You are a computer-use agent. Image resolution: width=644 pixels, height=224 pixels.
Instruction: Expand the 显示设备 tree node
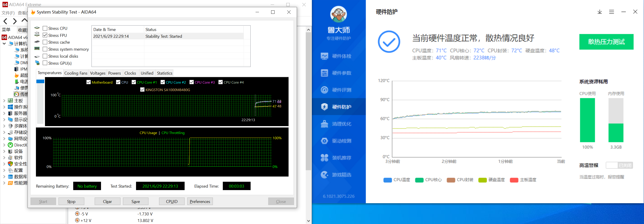(x=4, y=120)
